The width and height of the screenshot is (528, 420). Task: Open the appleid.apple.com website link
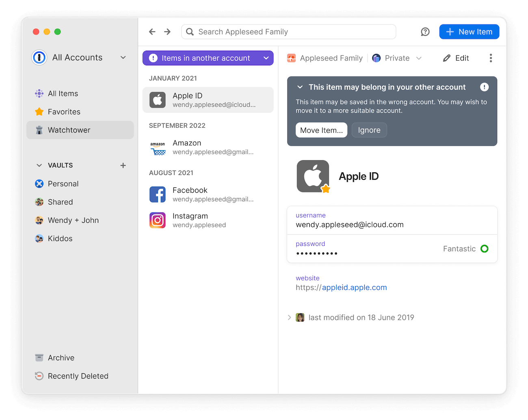pyautogui.click(x=354, y=287)
